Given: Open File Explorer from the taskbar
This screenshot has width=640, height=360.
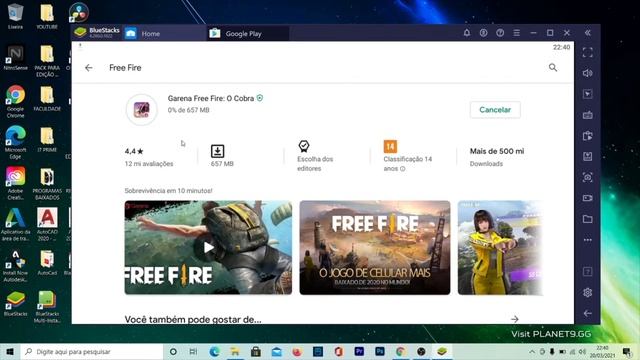Looking at the screenshot, I should pos(235,351).
